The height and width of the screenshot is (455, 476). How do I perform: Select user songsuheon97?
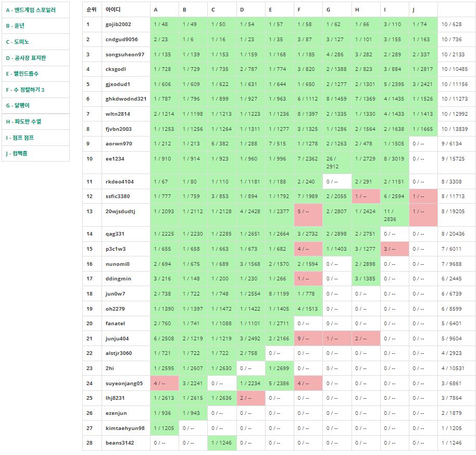pyautogui.click(x=125, y=55)
